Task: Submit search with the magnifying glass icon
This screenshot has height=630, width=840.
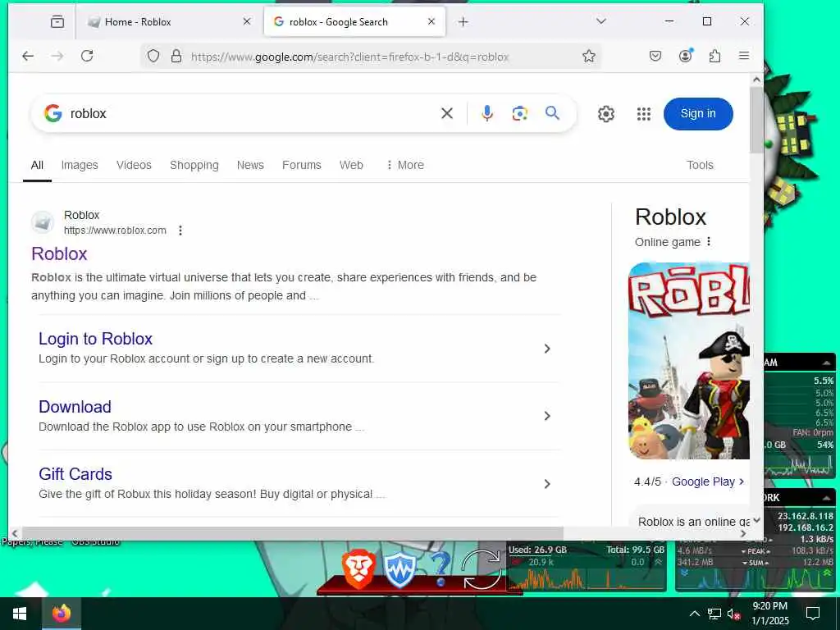Action: click(552, 113)
